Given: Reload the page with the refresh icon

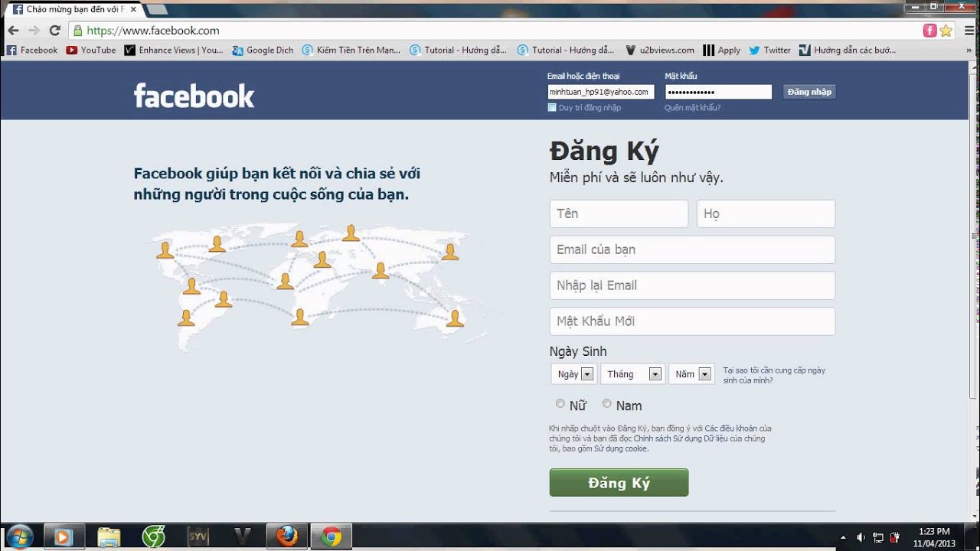Looking at the screenshot, I should (54, 31).
